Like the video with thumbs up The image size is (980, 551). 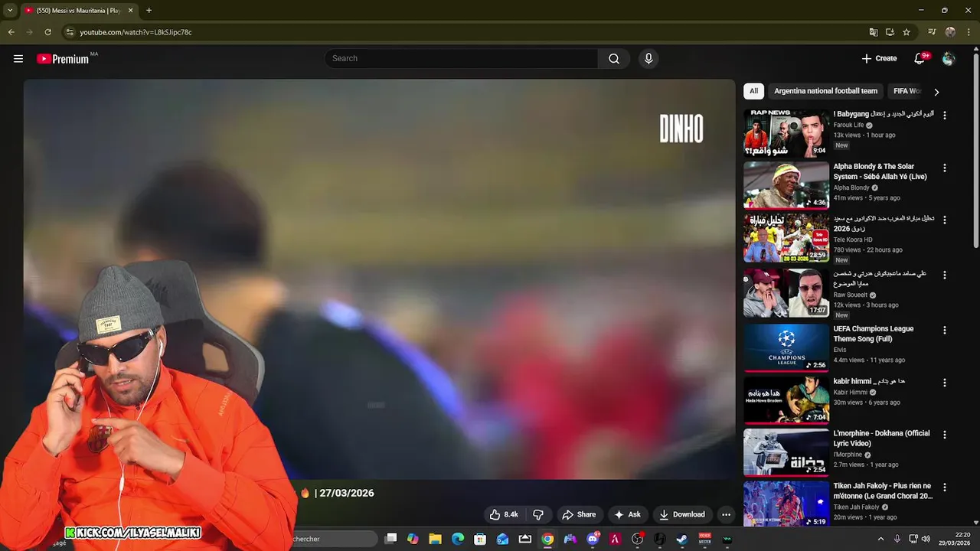[504, 514]
